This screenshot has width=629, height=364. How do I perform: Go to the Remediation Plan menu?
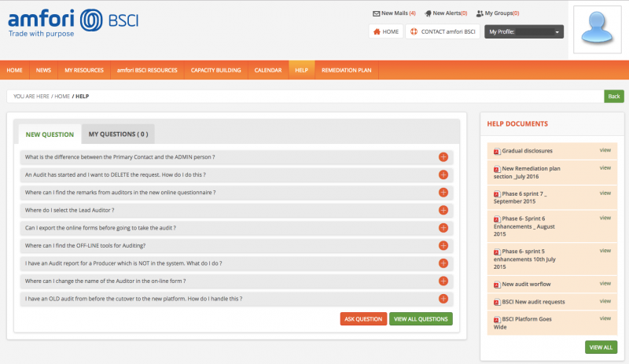pos(346,70)
